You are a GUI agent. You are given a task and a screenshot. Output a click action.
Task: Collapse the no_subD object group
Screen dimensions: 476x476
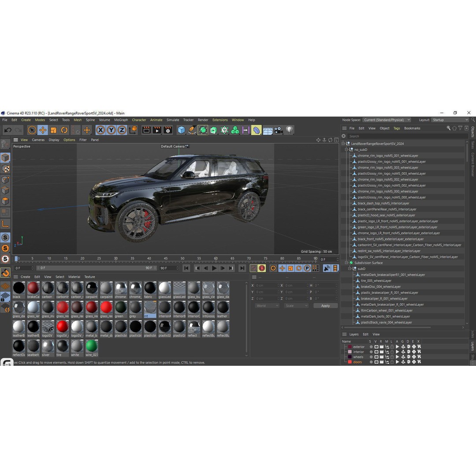pyautogui.click(x=346, y=150)
